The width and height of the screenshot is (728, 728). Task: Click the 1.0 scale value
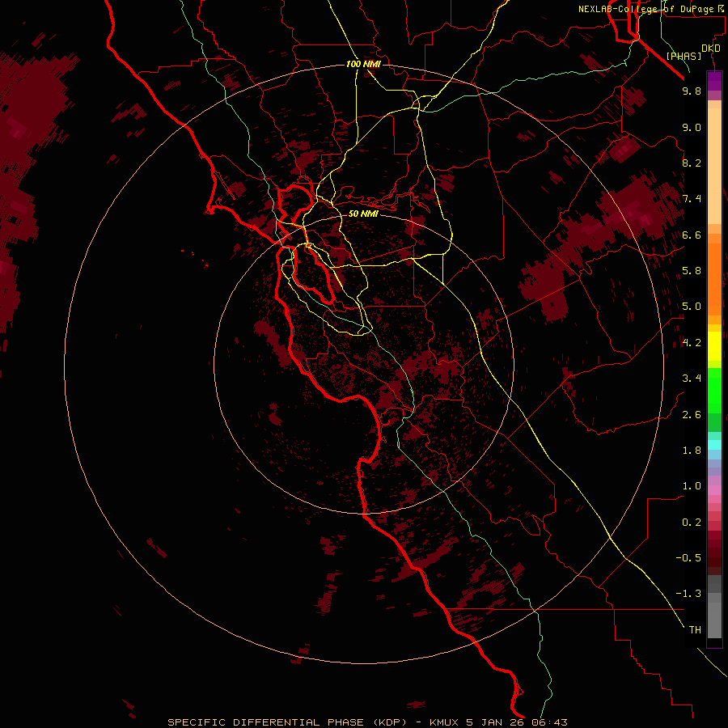692,486
